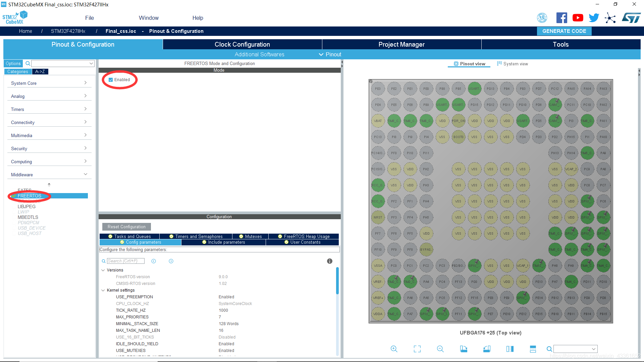Click STM32F427IIHx in breadcrumb
644x362 pixels.
coord(68,31)
